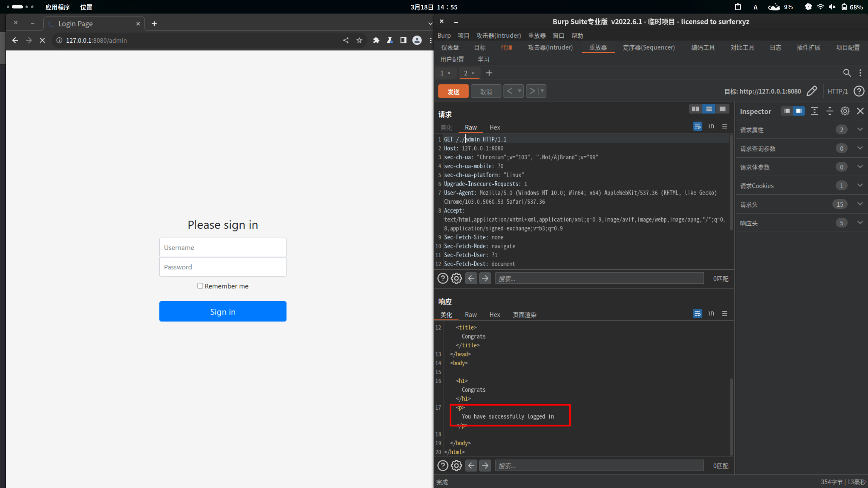The height and width of the screenshot is (488, 868).
Task: Close the Inspector panel
Action: click(x=860, y=111)
